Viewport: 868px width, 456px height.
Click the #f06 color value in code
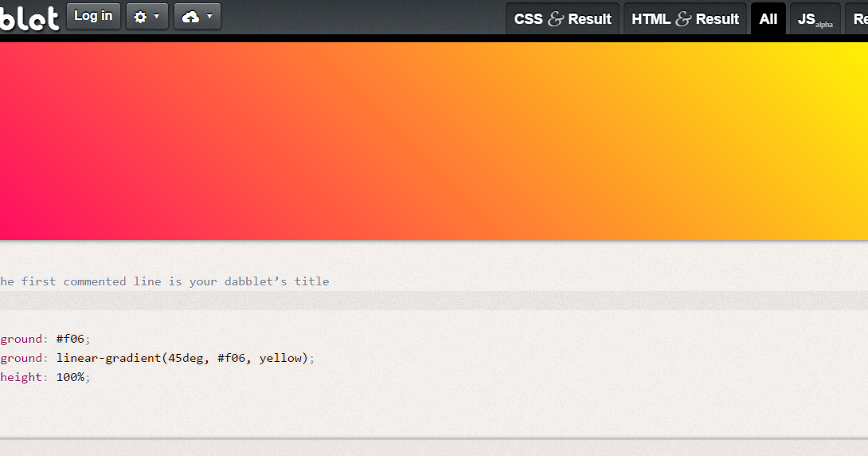point(70,339)
